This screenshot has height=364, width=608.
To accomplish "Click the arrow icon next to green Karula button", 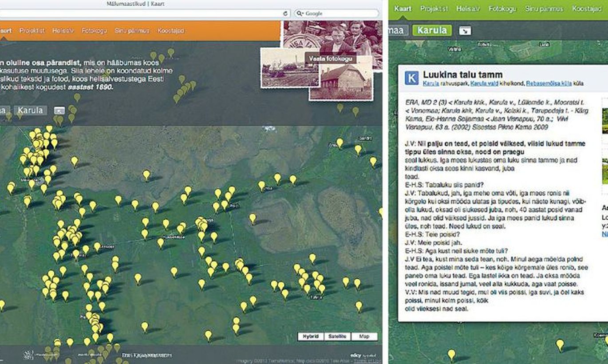I will point(465,31).
